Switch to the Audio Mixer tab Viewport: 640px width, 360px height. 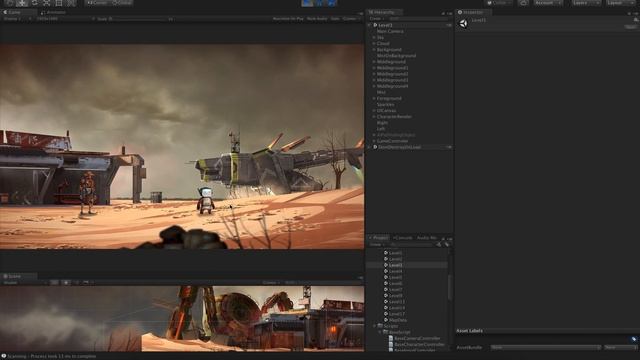click(x=427, y=238)
